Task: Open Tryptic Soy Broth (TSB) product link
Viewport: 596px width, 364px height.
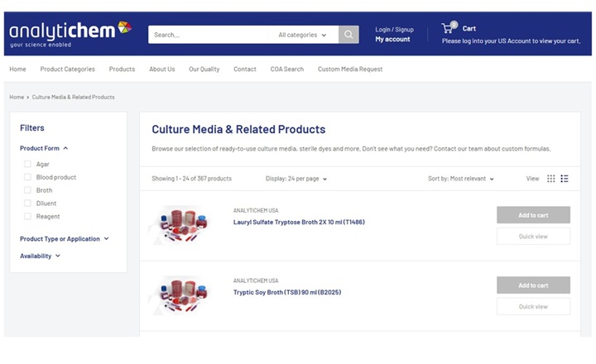Action: click(287, 292)
